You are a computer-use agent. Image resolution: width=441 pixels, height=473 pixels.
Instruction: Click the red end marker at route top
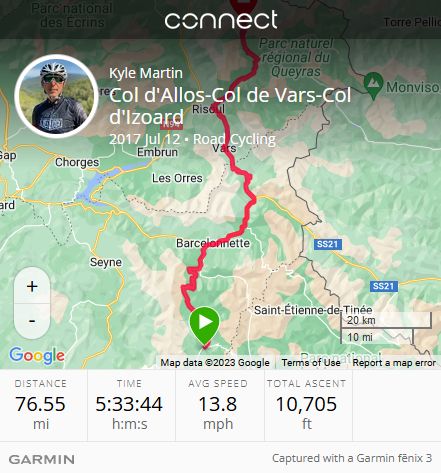pos(245,5)
